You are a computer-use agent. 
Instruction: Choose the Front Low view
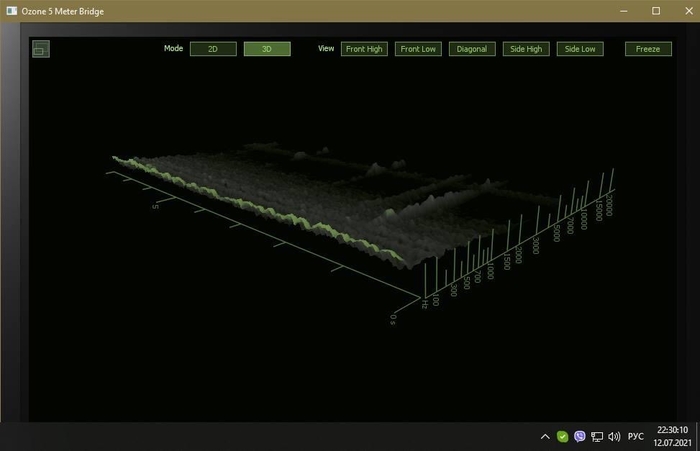418,49
